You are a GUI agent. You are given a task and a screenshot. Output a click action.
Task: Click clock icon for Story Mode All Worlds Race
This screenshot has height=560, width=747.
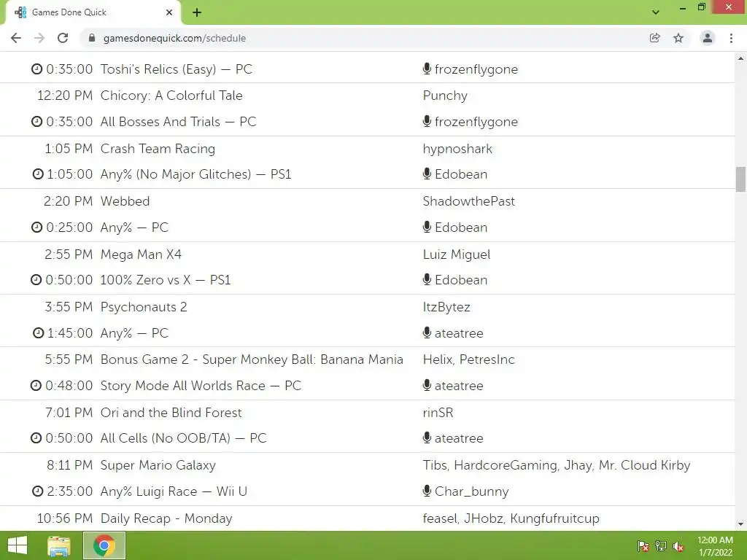tap(36, 385)
